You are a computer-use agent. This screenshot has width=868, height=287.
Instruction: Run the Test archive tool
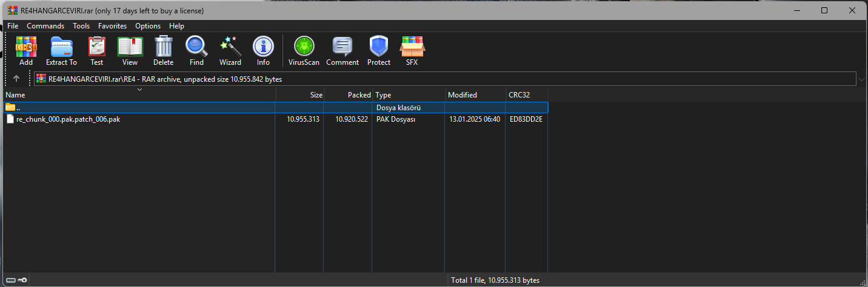click(x=96, y=50)
